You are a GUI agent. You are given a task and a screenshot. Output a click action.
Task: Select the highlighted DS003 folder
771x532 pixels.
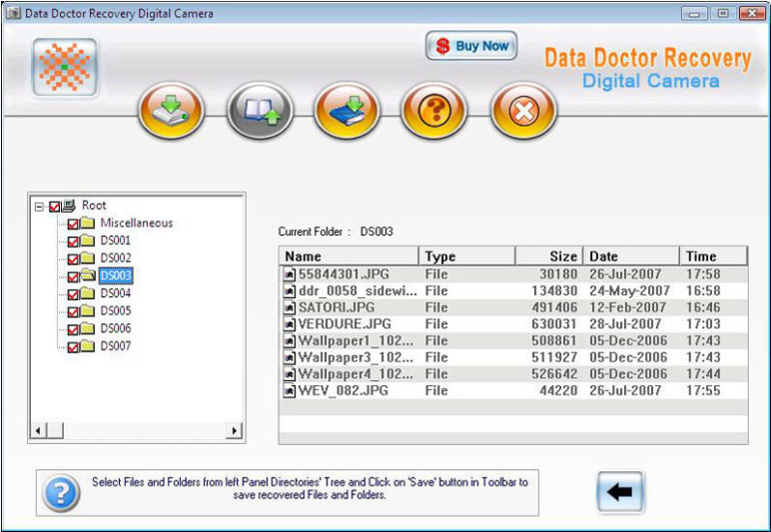115,276
